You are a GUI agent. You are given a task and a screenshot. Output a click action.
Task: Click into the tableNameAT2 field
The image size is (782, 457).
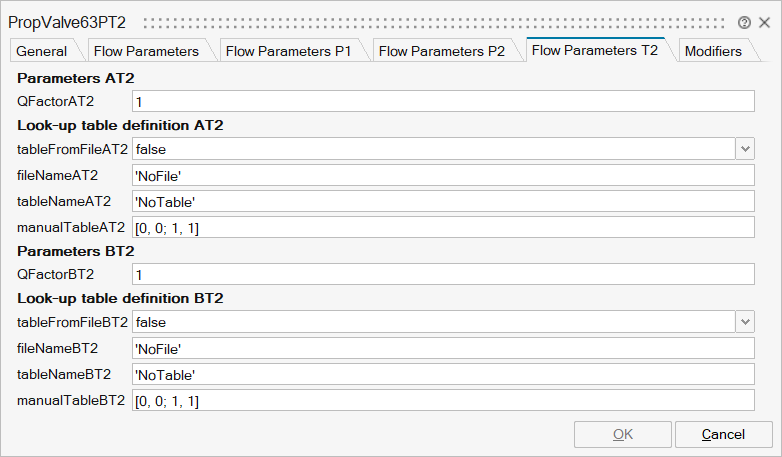tap(443, 202)
